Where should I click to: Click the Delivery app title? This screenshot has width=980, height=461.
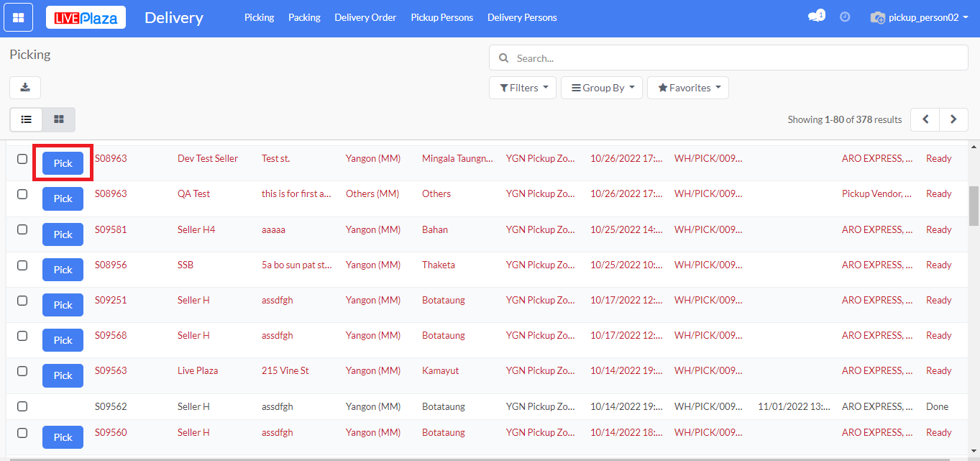(x=174, y=17)
